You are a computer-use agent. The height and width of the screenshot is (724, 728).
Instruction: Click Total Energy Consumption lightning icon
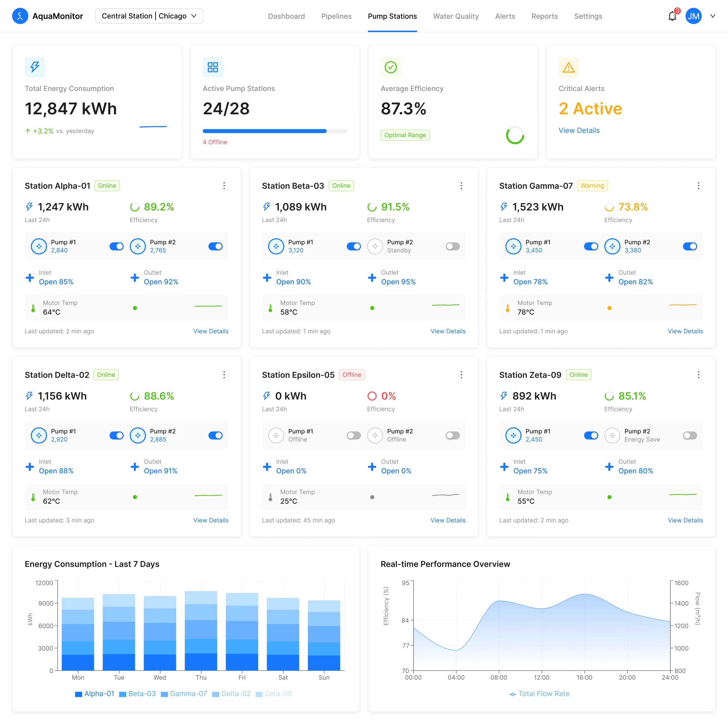coord(35,67)
